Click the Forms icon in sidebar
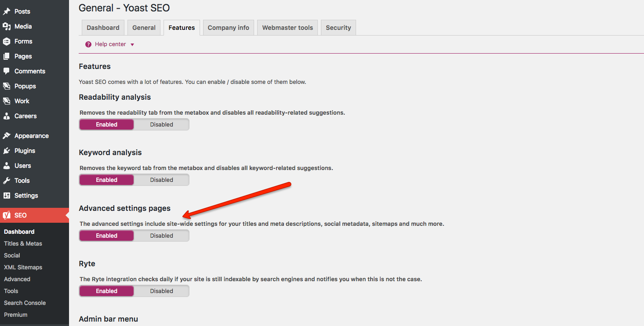The height and width of the screenshot is (326, 644). click(x=7, y=41)
